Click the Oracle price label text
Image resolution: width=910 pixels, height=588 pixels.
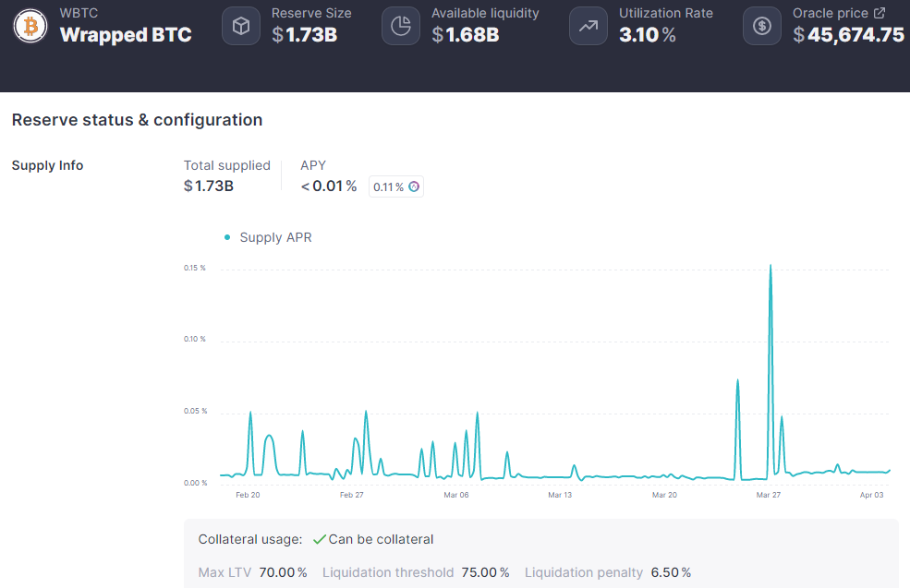coord(830,14)
